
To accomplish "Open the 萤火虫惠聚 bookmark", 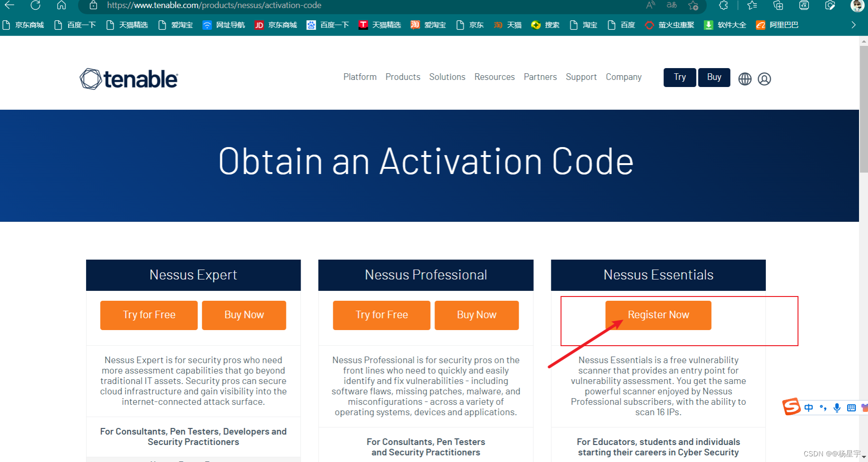I will [669, 25].
